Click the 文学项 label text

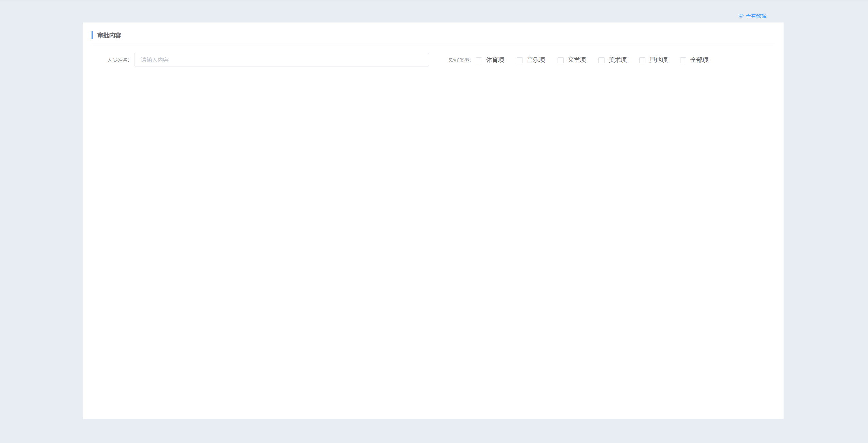[x=577, y=60]
